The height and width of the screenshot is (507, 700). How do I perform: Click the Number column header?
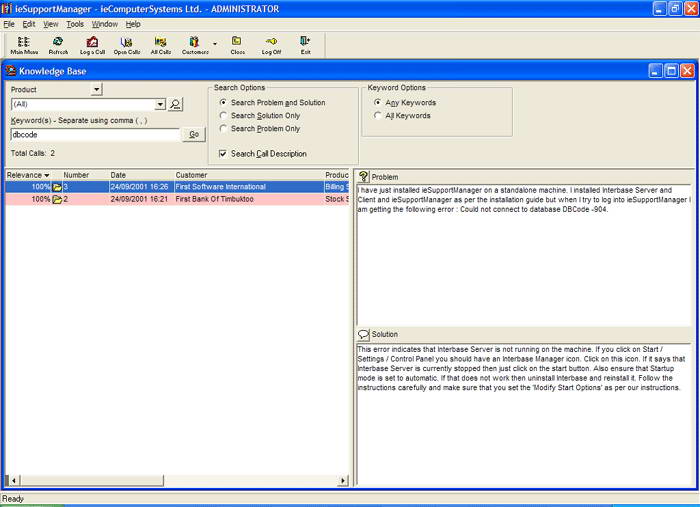click(85, 175)
